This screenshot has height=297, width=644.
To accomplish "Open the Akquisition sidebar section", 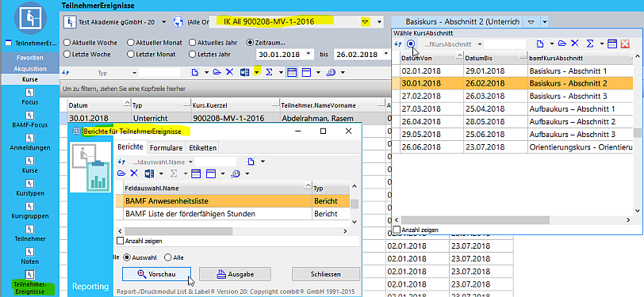I will 29,69.
